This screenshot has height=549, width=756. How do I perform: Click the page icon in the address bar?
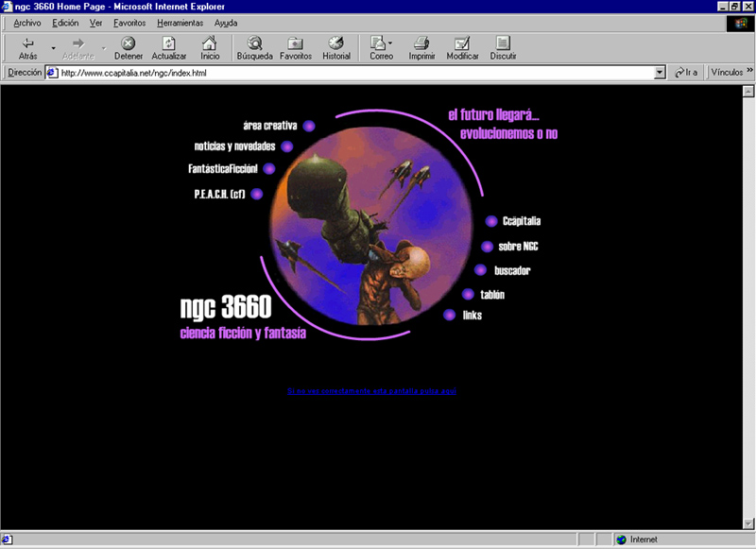[52, 73]
